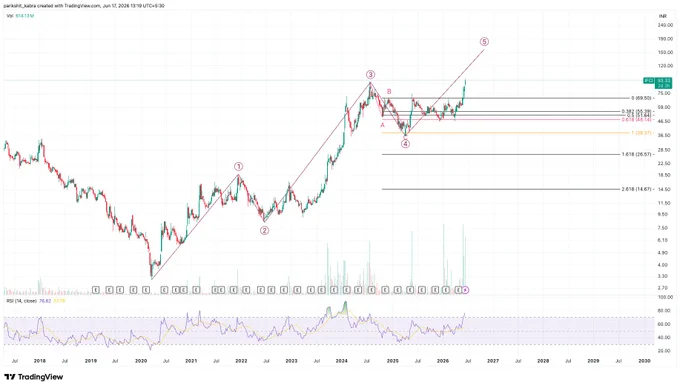Click the RSI (14, close) legend label
Image resolution: width=680 pixels, height=388 pixels.
pos(22,300)
